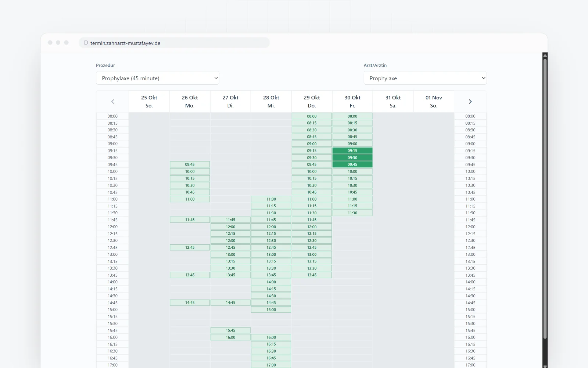Pick 14:45 on Monday 26 Okt

pyautogui.click(x=190, y=302)
